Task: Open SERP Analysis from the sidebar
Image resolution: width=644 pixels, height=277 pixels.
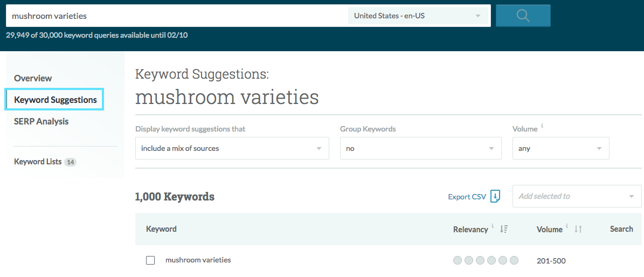Action: pos(41,121)
